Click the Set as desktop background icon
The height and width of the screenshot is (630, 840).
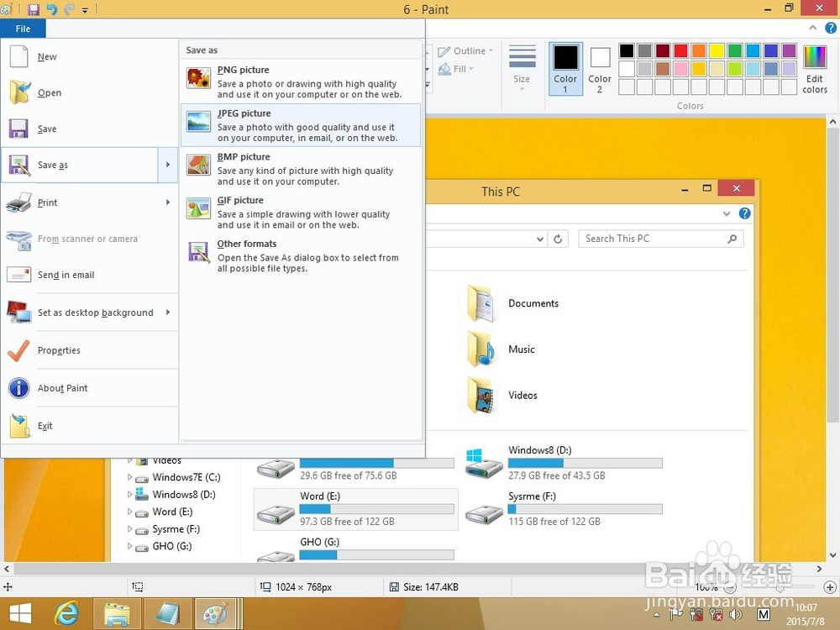click(x=18, y=312)
